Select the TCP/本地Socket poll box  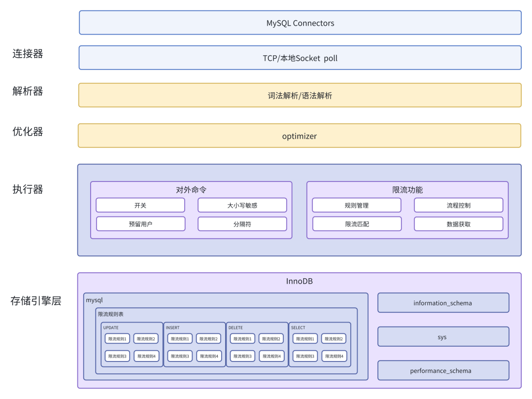tap(300, 58)
